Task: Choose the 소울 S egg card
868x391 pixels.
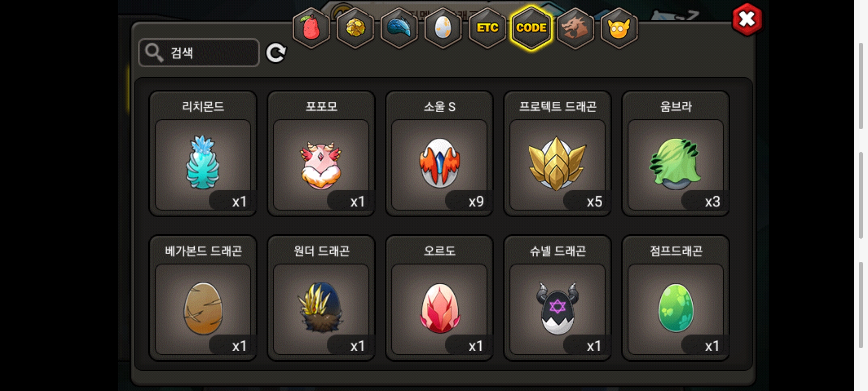Action: coord(439,153)
